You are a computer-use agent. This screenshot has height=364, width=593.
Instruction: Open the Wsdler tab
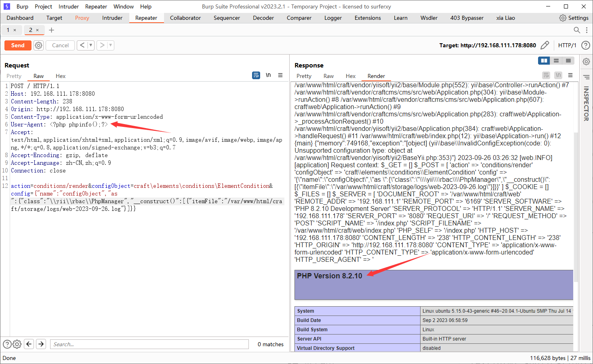[x=429, y=18]
